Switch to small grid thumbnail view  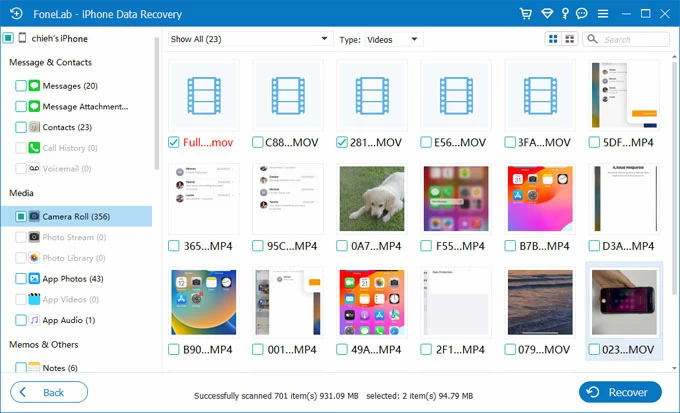click(x=553, y=39)
